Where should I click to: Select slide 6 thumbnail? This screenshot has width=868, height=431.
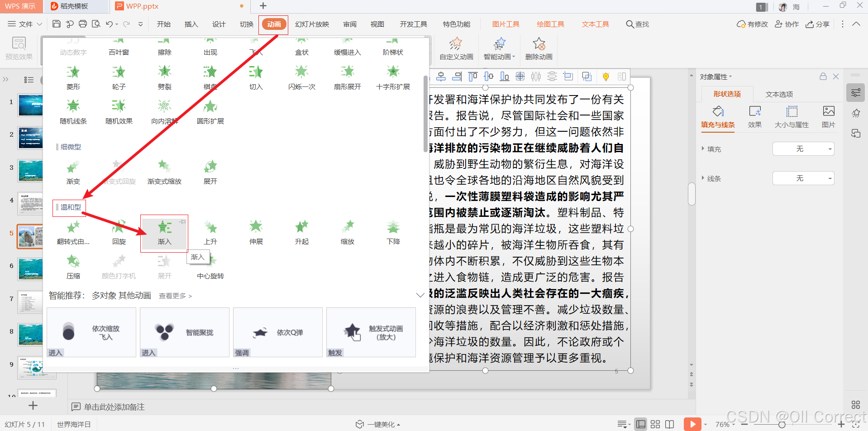(30, 269)
